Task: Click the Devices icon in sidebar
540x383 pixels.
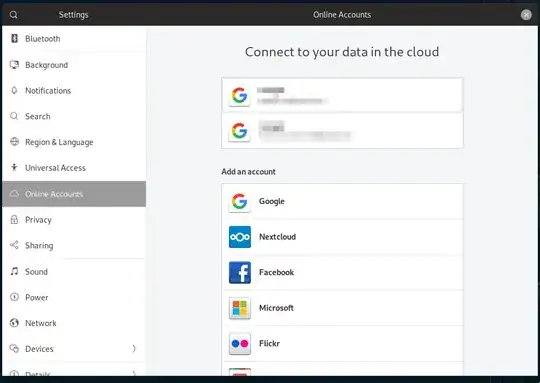Action: 14,348
